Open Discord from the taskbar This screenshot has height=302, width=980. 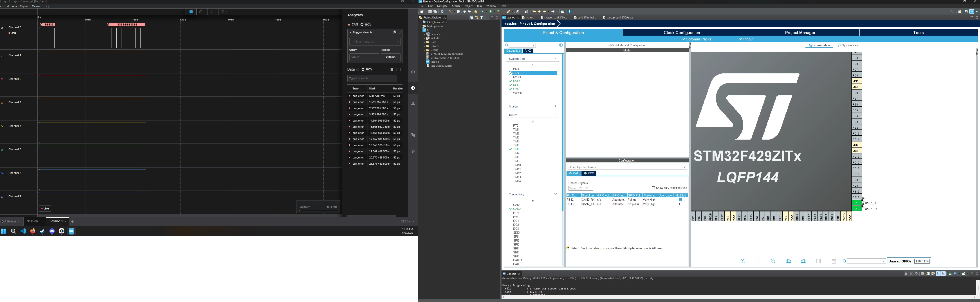point(52,231)
